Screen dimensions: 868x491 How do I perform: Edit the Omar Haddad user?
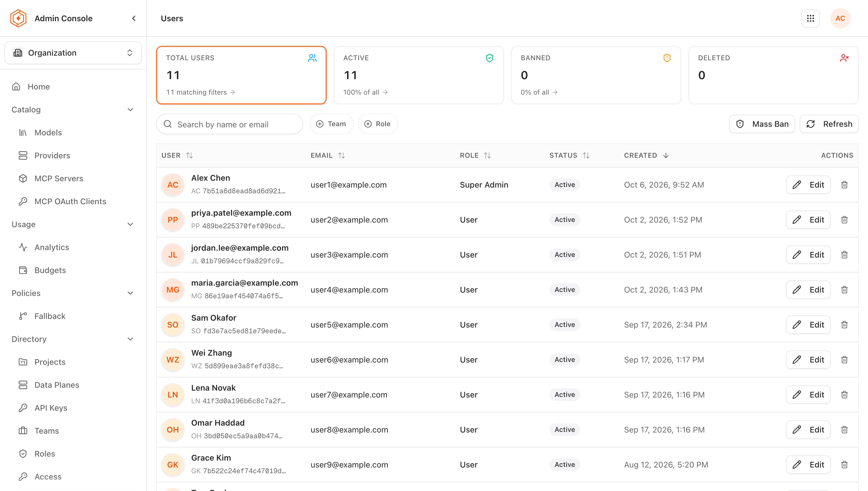click(808, 430)
